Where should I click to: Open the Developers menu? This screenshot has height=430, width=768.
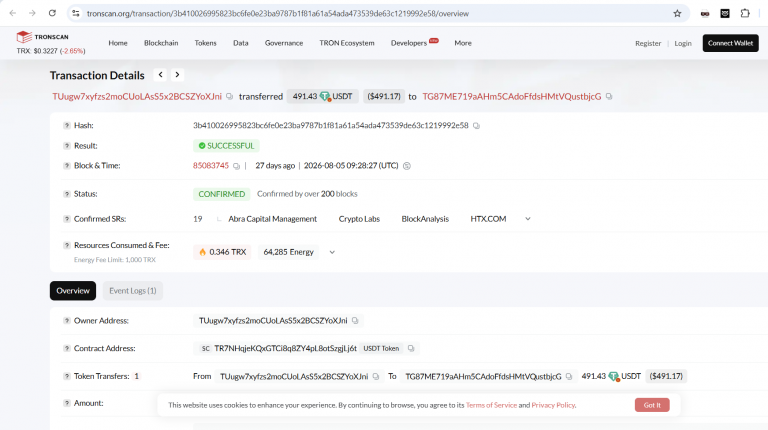[x=408, y=43]
